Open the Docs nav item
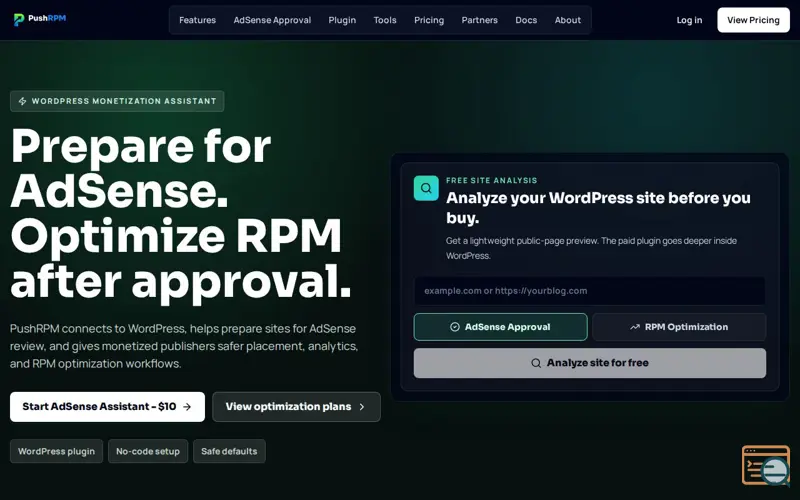This screenshot has height=500, width=800. pos(526,20)
